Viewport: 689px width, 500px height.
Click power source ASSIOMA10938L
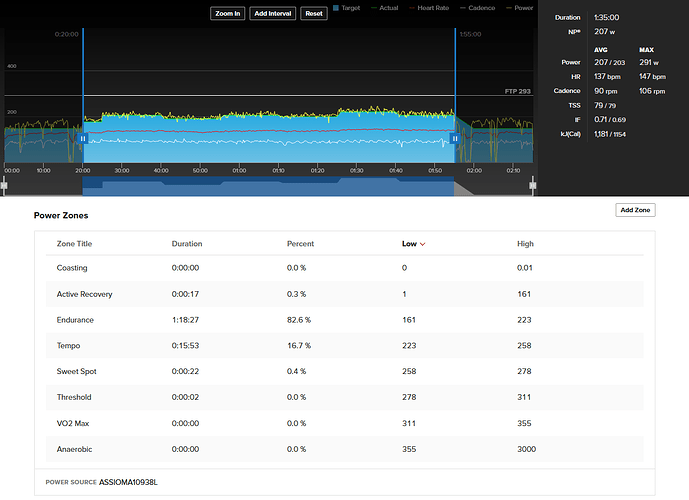point(128,482)
